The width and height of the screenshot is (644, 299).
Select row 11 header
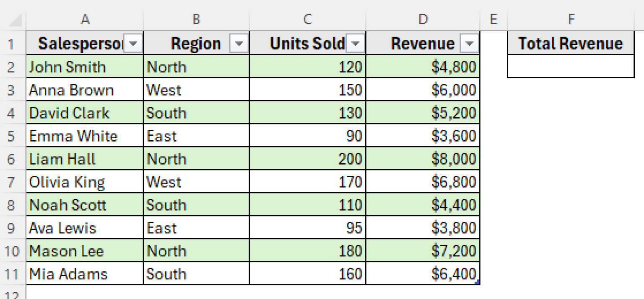(12, 274)
